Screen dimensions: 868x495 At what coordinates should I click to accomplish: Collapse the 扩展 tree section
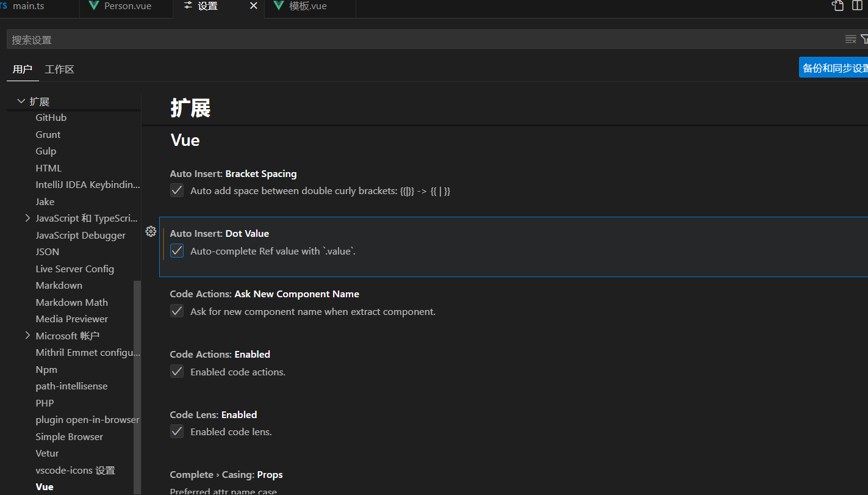(21, 101)
